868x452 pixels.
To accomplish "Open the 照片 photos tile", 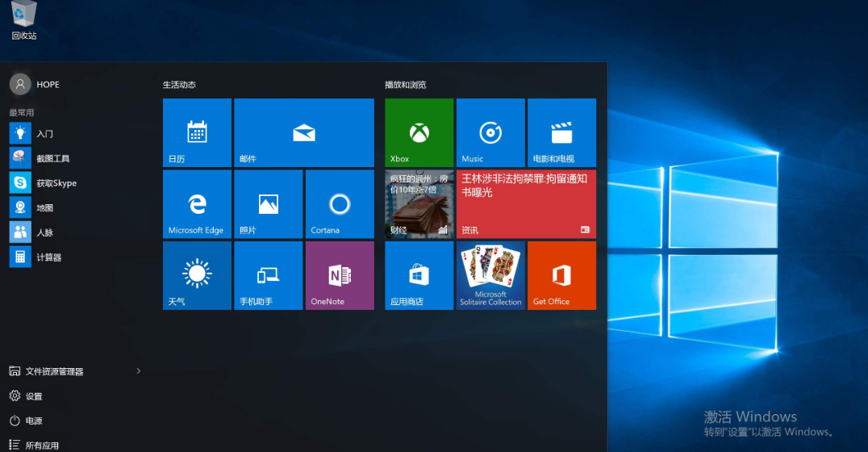I will pyautogui.click(x=268, y=204).
